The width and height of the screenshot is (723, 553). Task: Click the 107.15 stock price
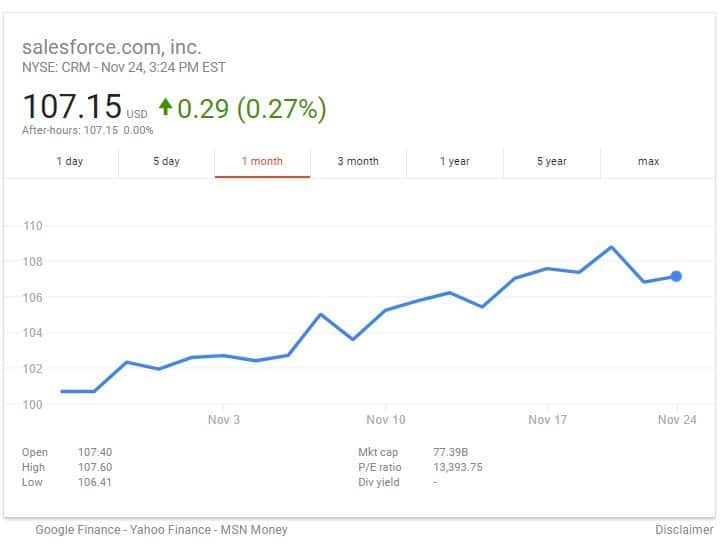point(71,107)
